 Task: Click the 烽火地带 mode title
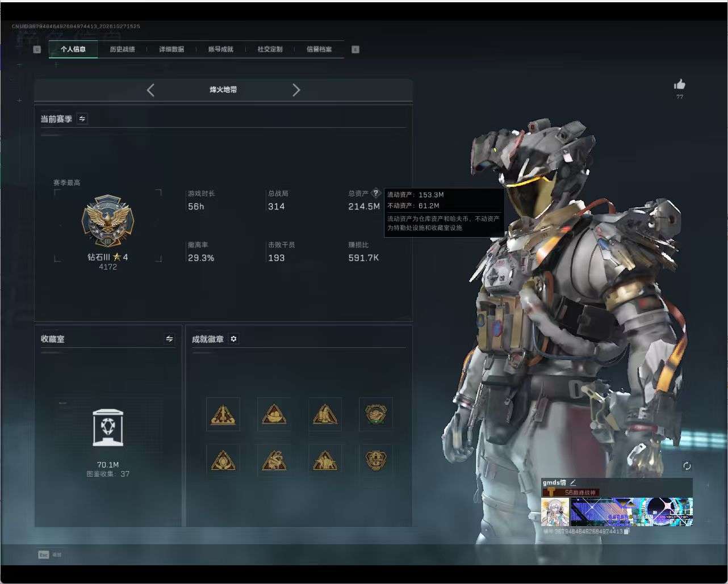(223, 90)
